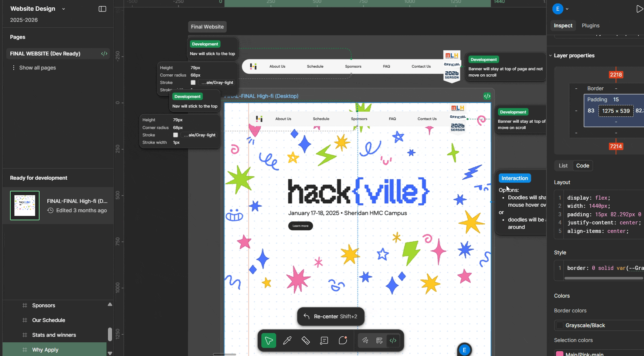Select the Measure ruler tool

[x=306, y=340]
